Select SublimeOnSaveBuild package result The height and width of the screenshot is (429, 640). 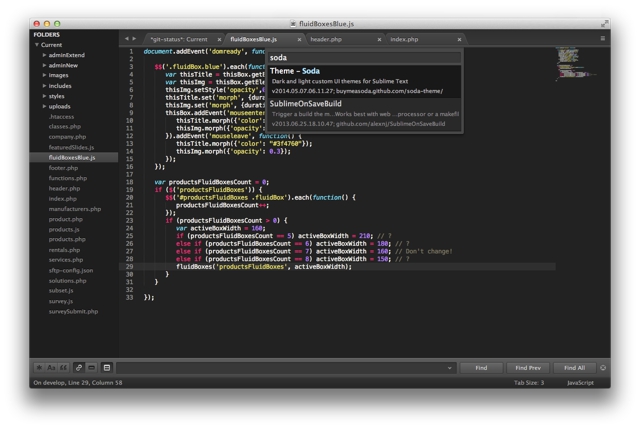pyautogui.click(x=364, y=114)
